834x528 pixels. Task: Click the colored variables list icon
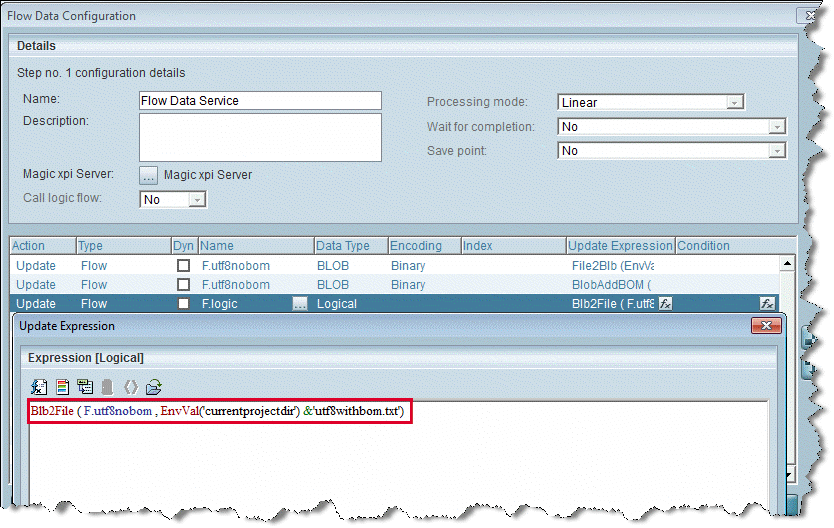pyautogui.click(x=62, y=387)
